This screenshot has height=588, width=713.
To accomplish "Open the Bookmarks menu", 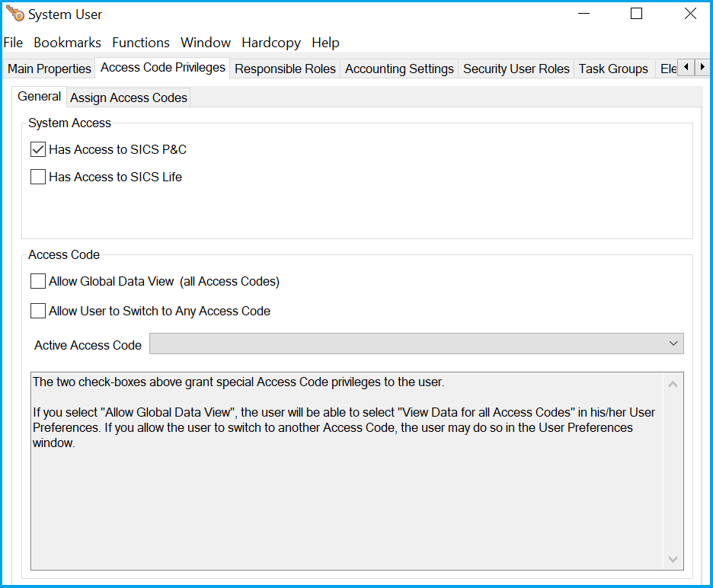I will coord(67,43).
